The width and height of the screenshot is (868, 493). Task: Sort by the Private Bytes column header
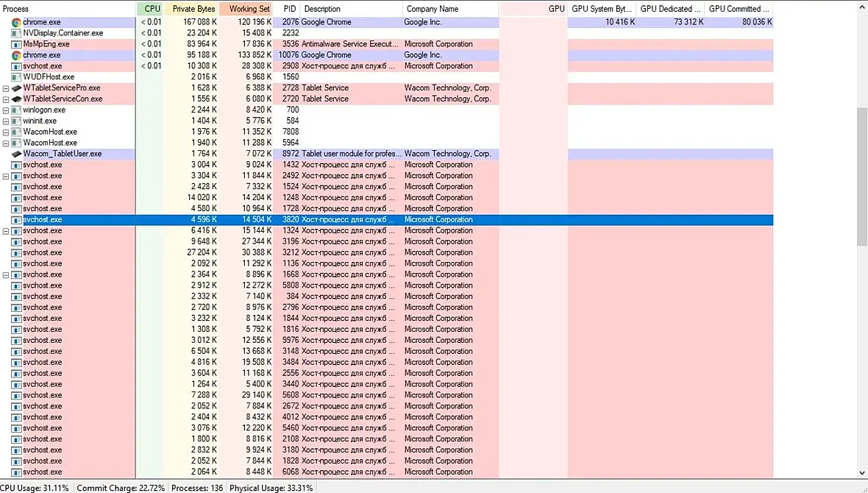click(191, 9)
